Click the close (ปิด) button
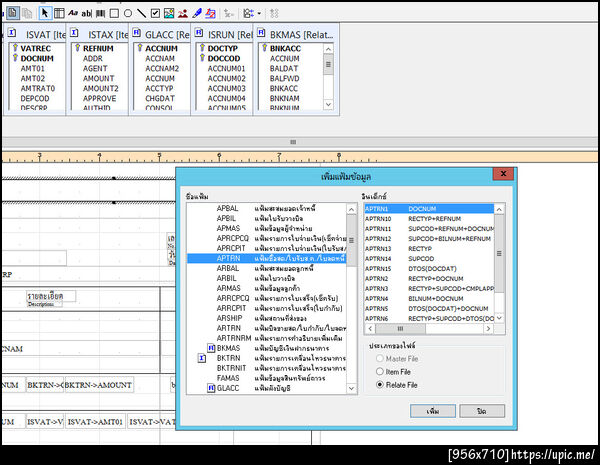The height and width of the screenshot is (465, 600). coord(482,411)
